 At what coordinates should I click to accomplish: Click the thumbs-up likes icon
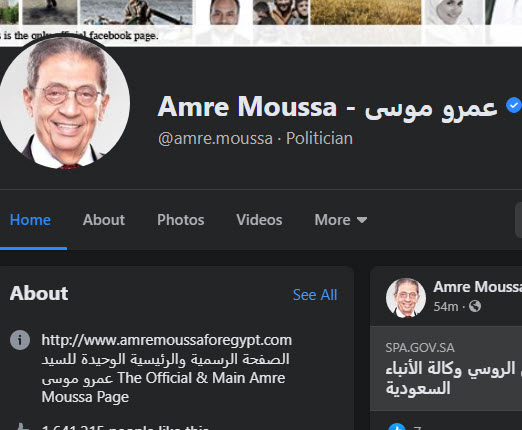(x=22, y=427)
